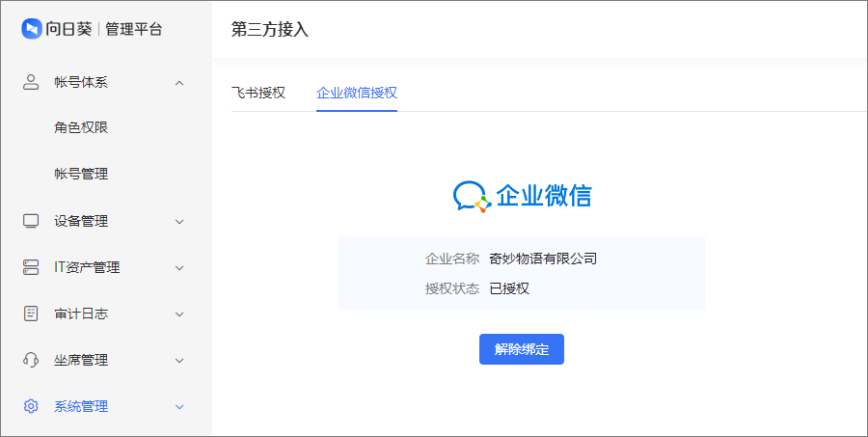Click the 管理平台 header text
Screen dimensions: 868x437
tap(133, 29)
